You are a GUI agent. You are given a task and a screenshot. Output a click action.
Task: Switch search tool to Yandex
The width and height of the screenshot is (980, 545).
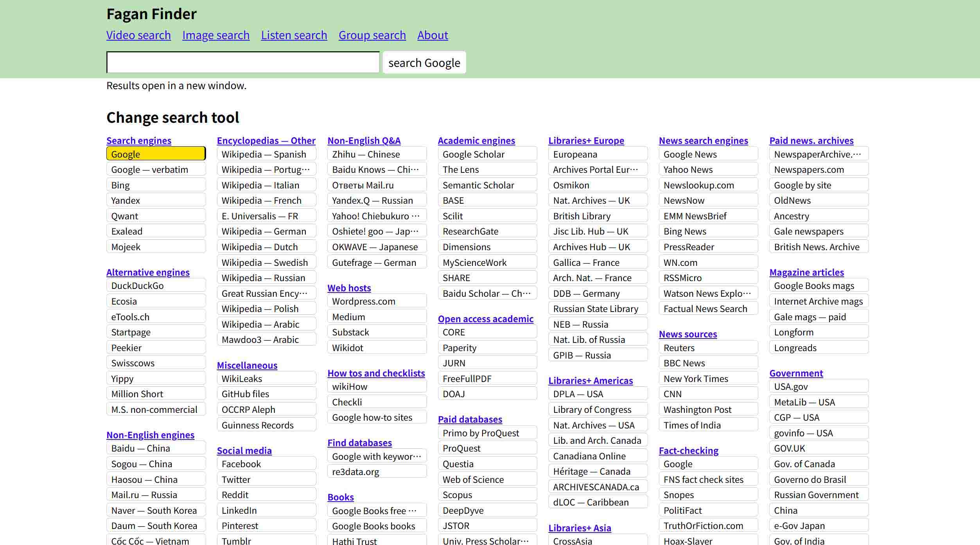click(156, 200)
